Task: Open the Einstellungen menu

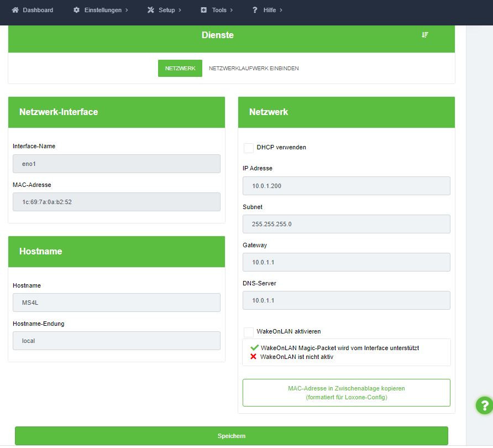Action: 101,10
